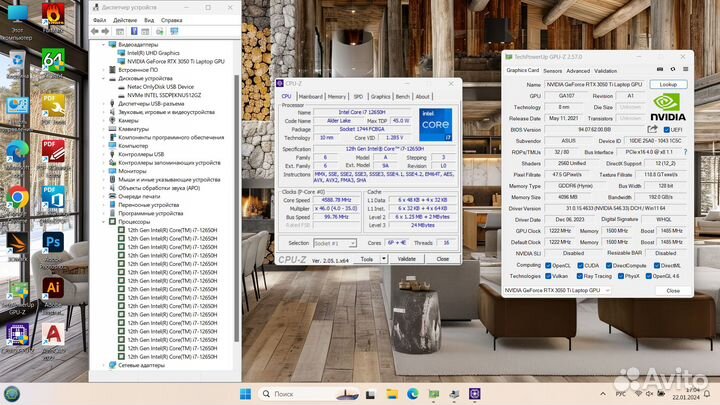Collapse the Видеоадаптеры tree node
The image size is (720, 405).
pyautogui.click(x=103, y=45)
